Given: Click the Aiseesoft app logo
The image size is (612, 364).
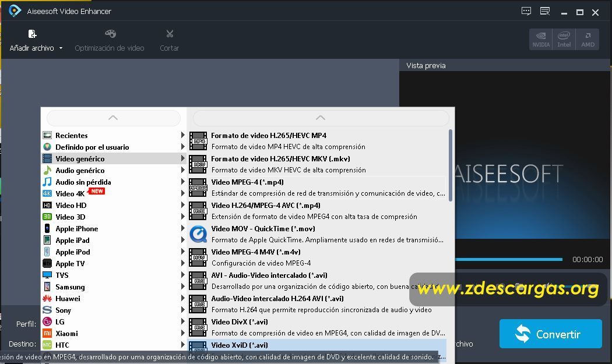Looking at the screenshot, I should 15,11.
